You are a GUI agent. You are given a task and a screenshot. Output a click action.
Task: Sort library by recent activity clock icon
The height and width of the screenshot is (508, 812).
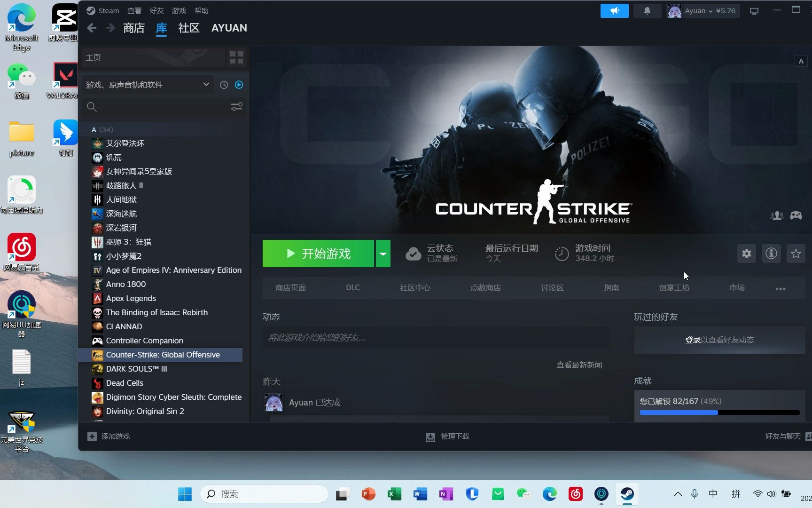(224, 85)
